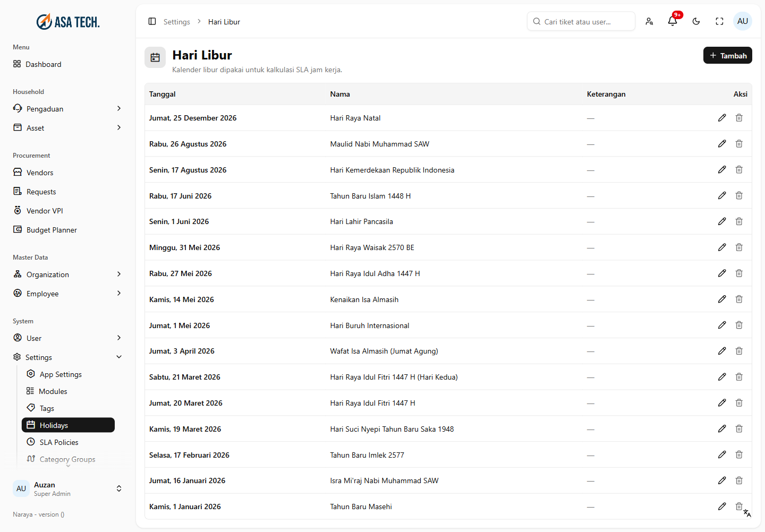Viewport: 765px width, 532px height.
Task: Click Settings breadcrumb link
Action: coord(176,22)
